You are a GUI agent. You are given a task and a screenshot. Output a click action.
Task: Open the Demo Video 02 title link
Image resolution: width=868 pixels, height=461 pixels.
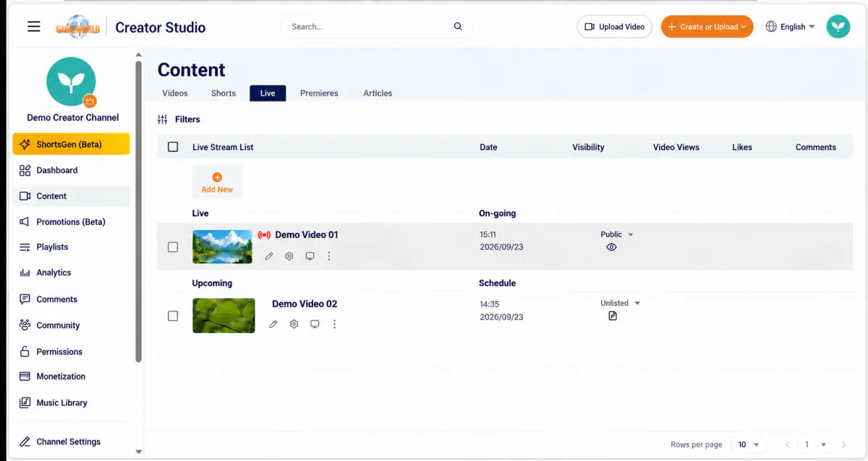click(305, 304)
